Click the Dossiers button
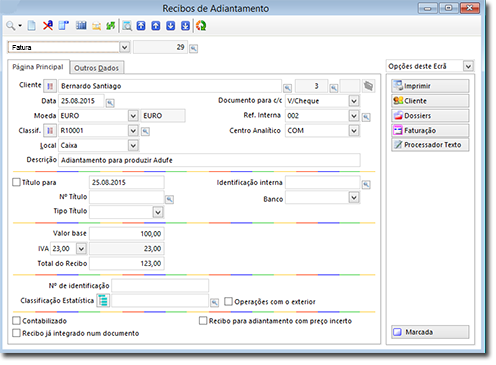Viewport: 496px width, 365px height. click(x=430, y=116)
